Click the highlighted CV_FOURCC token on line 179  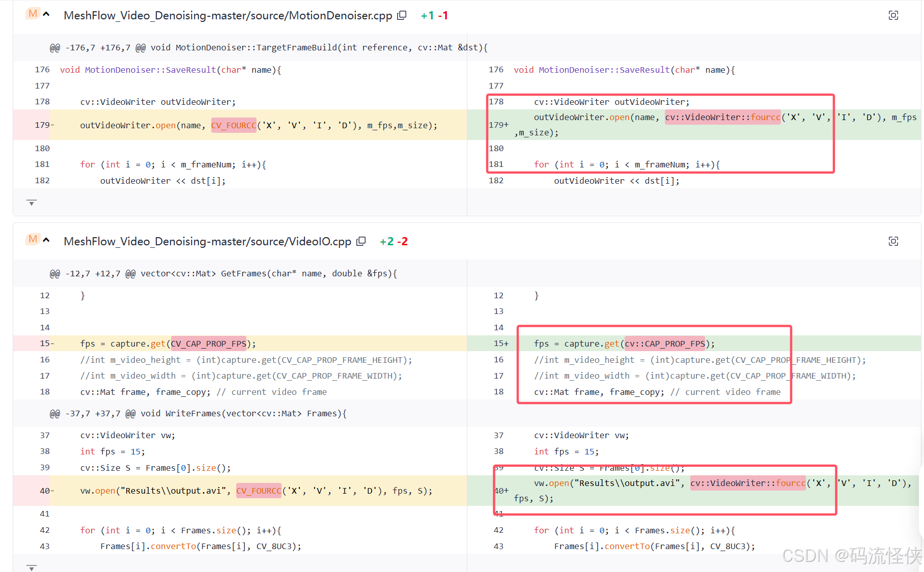pos(234,125)
